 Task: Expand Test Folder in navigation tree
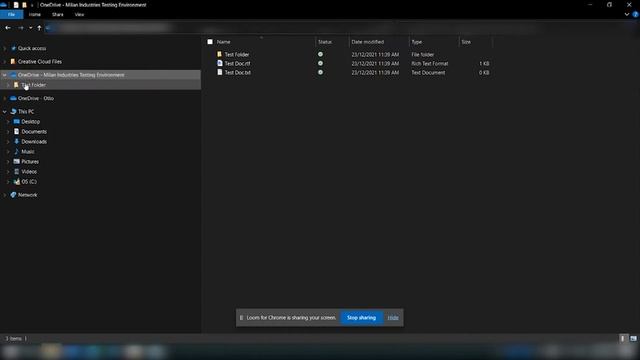tap(8, 85)
